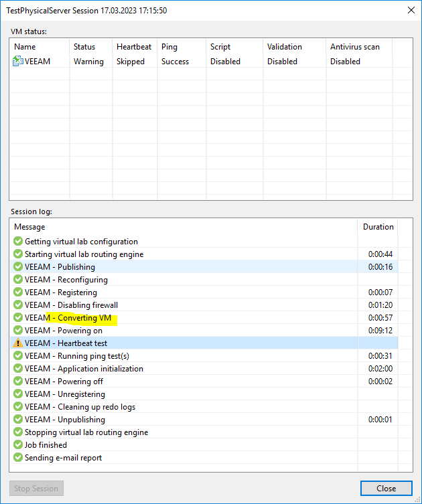Screen dimensions: 422x504
Task: Click the VEEAM VM icon in status list
Action: coord(17,61)
